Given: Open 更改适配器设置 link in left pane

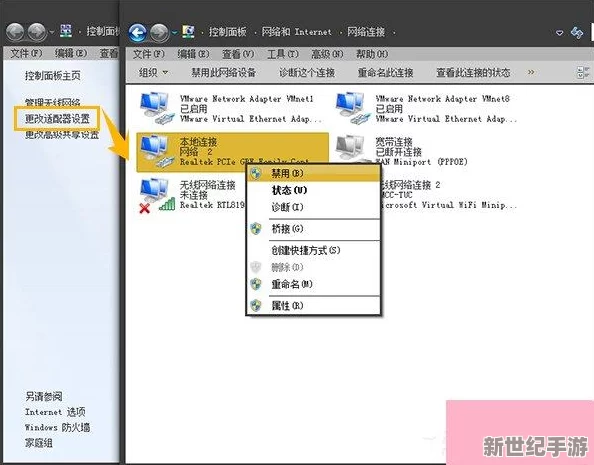Looking at the screenshot, I should pyautogui.click(x=58, y=119).
